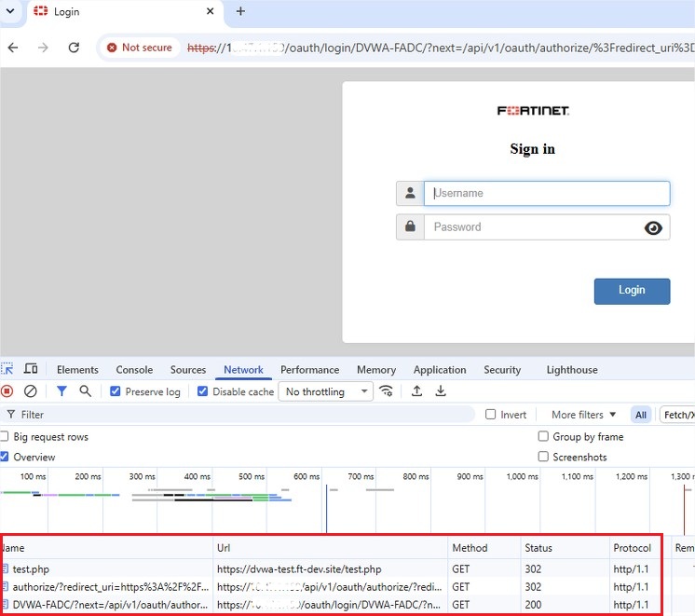Select the Network tab
Viewport: 695px width, 616px height.
tap(243, 370)
